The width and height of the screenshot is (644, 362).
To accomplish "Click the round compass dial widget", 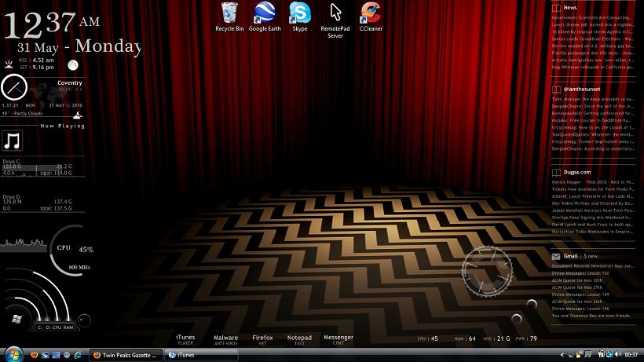I will pyautogui.click(x=487, y=270).
